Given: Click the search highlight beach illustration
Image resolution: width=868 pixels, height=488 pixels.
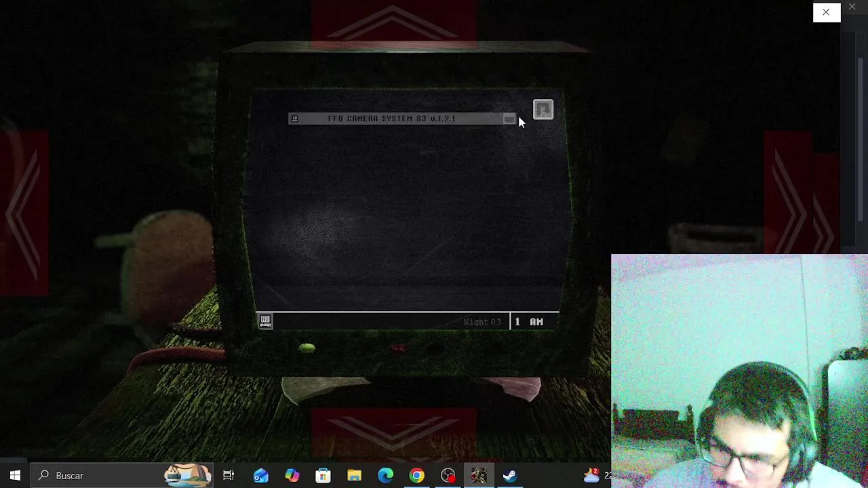Looking at the screenshot, I should 187,476.
